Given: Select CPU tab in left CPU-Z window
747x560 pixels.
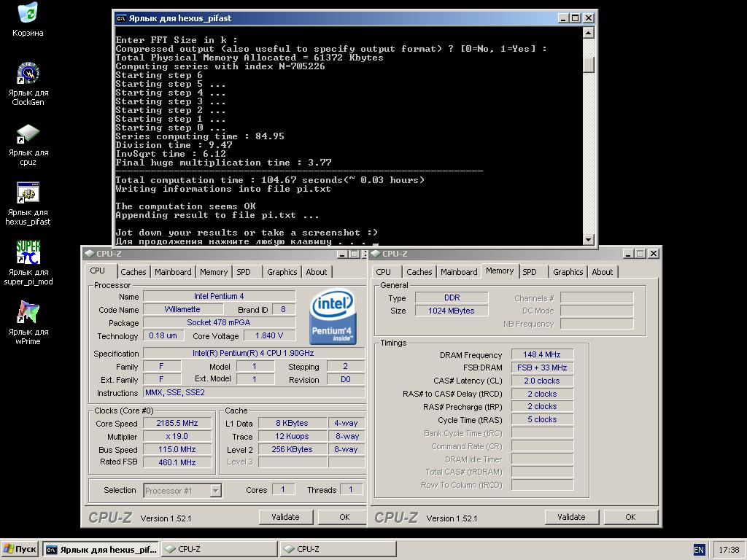Looking at the screenshot, I should pos(97,271).
